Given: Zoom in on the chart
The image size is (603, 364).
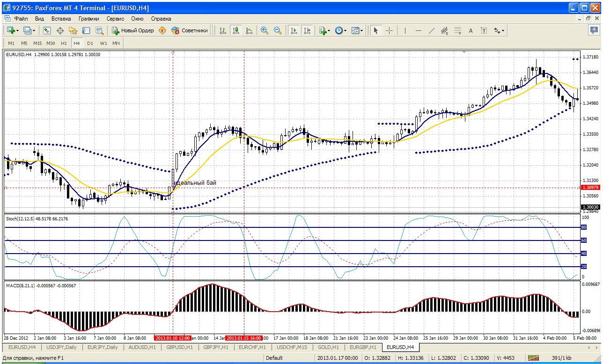Looking at the screenshot, I should coord(265,30).
